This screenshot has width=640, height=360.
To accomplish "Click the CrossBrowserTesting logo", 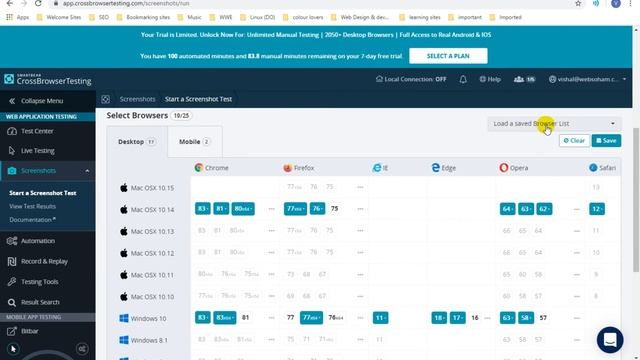I will tap(48, 80).
